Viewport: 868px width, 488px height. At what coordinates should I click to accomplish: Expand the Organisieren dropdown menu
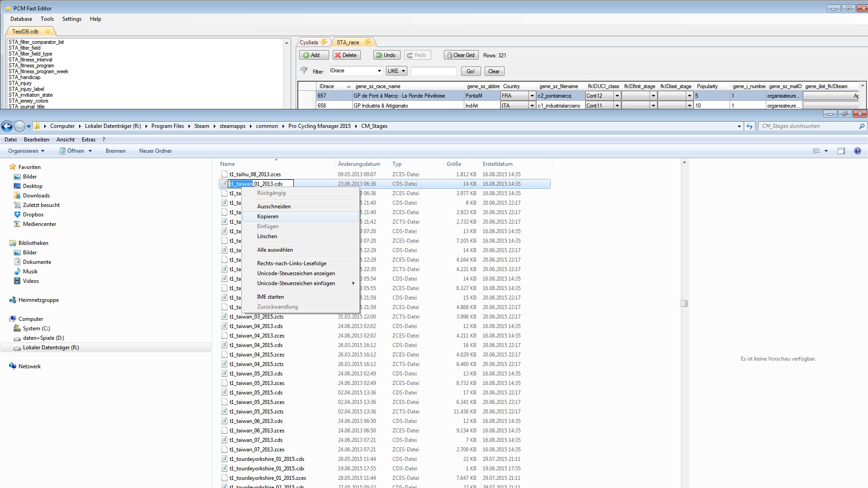(26, 151)
